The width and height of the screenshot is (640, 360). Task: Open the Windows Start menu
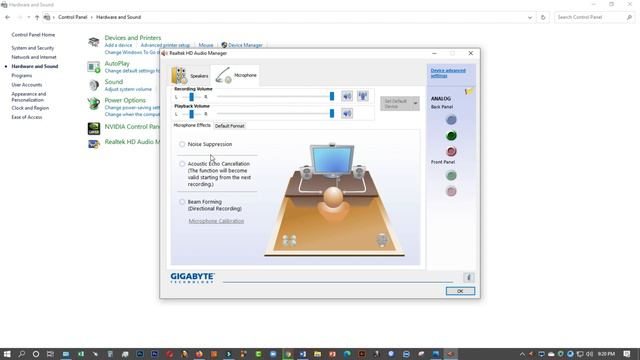[x=7, y=354]
